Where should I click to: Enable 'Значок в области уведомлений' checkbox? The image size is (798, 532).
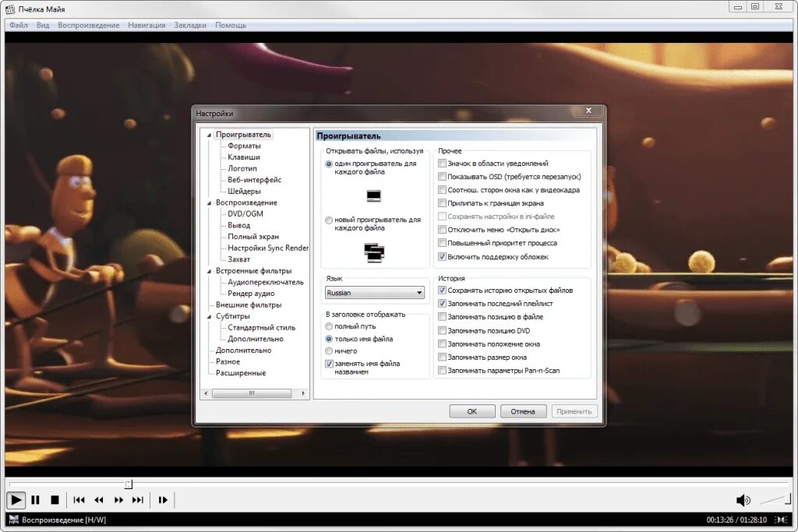[443, 164]
